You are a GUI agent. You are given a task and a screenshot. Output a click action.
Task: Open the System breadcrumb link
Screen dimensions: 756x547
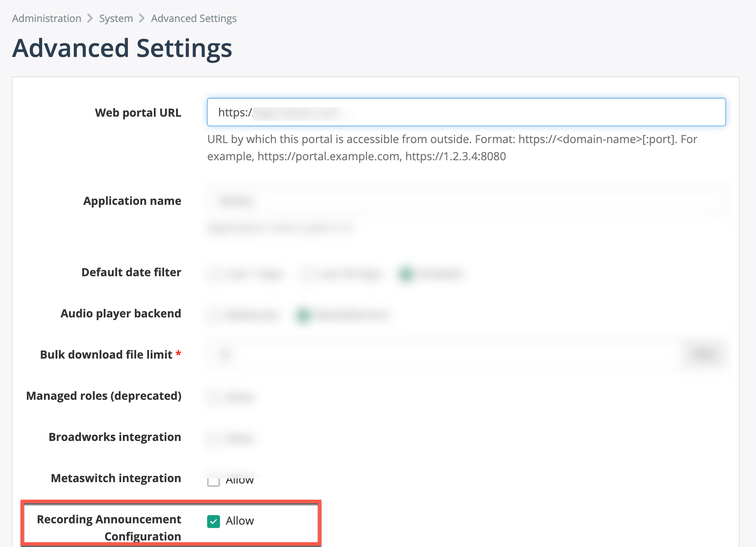tap(116, 18)
